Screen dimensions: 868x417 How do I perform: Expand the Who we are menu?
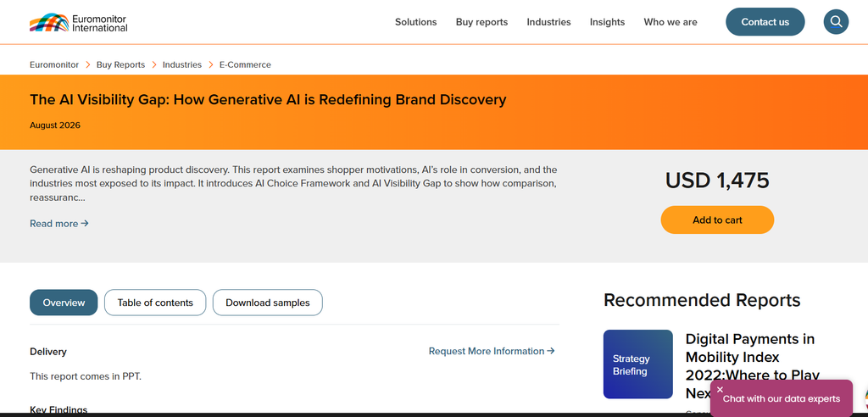tap(670, 22)
